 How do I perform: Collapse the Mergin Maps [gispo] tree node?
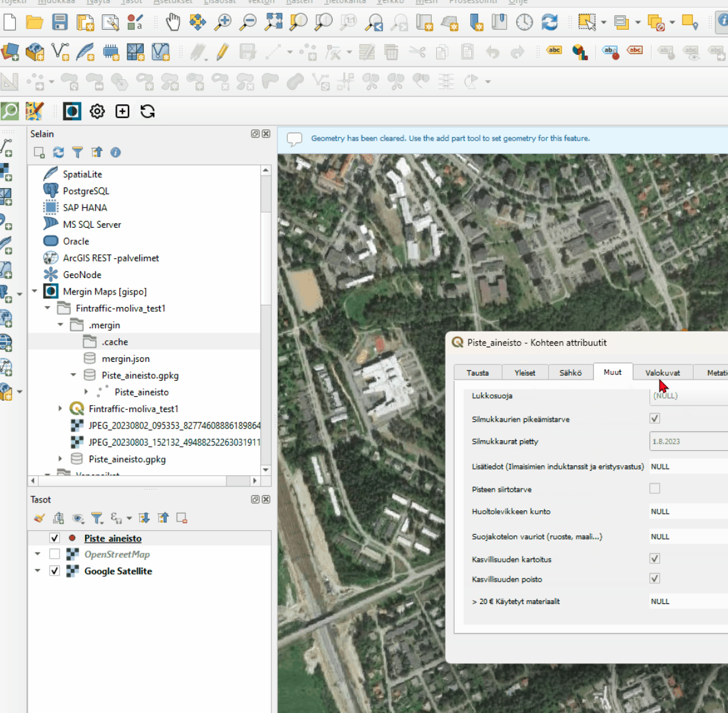[34, 291]
